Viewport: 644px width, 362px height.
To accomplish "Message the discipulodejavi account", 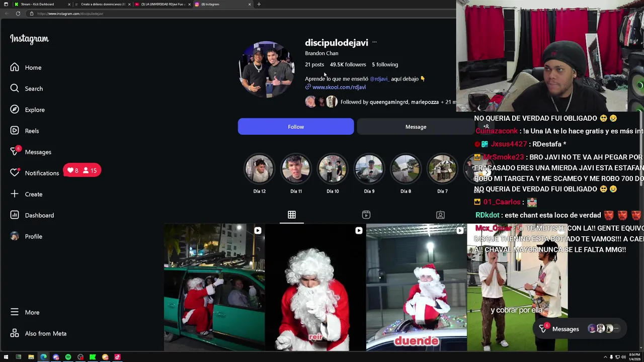I will (x=416, y=127).
